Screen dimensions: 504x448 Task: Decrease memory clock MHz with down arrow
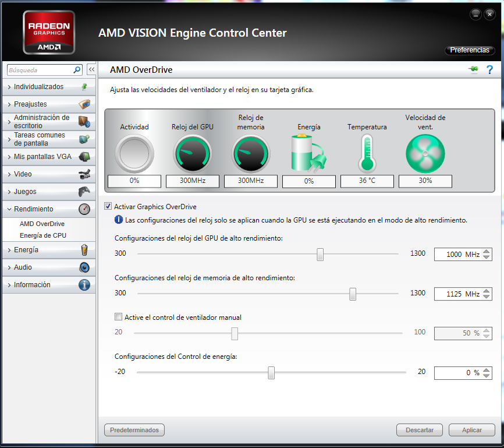click(487, 297)
